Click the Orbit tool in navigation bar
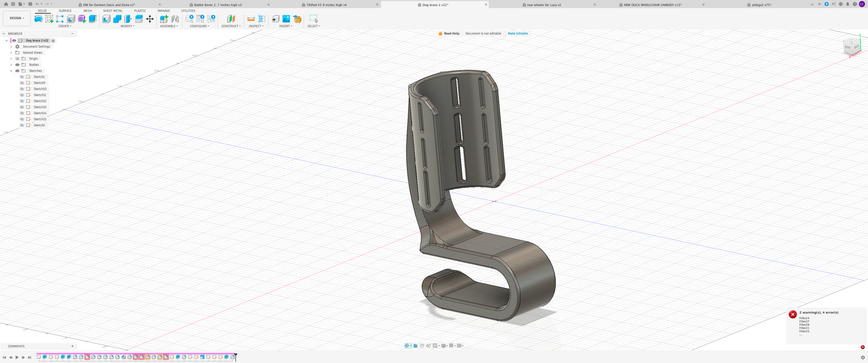868x363 pixels. [x=407, y=346]
